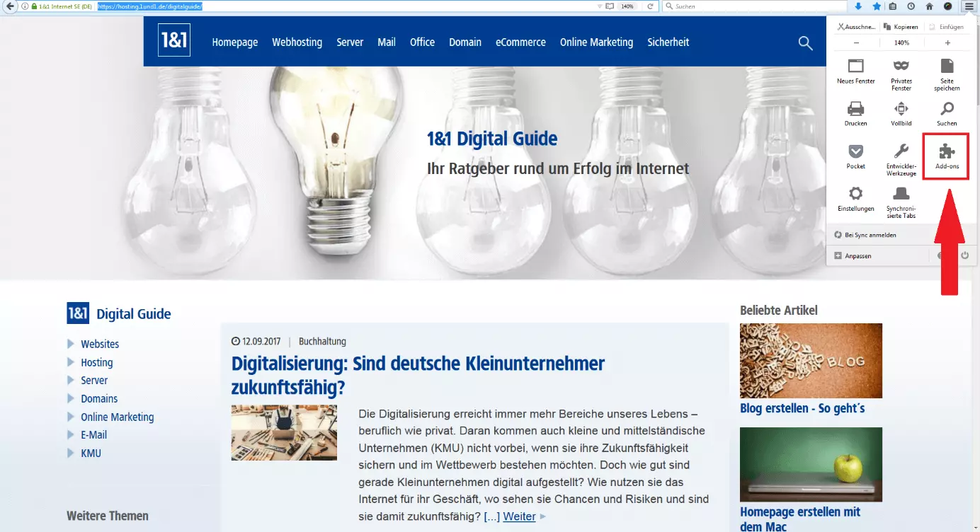Click the dark round icon right of the home icon
The width and height of the screenshot is (980, 532).
[947, 6]
